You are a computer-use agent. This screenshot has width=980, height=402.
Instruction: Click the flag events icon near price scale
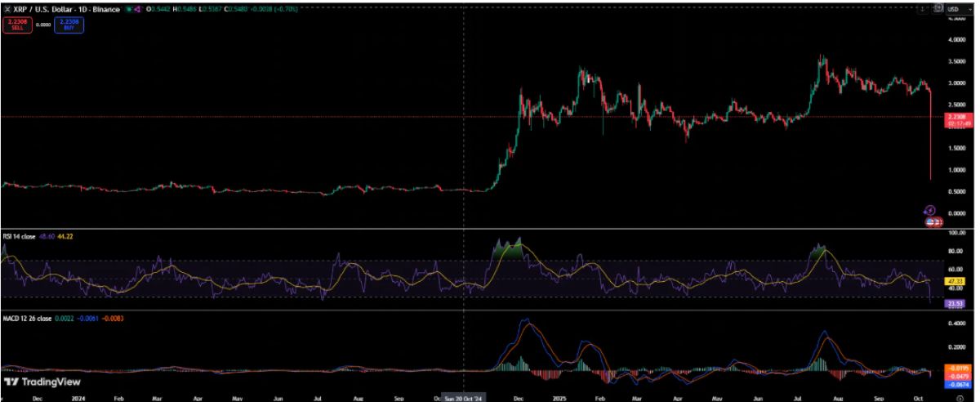[933, 221]
